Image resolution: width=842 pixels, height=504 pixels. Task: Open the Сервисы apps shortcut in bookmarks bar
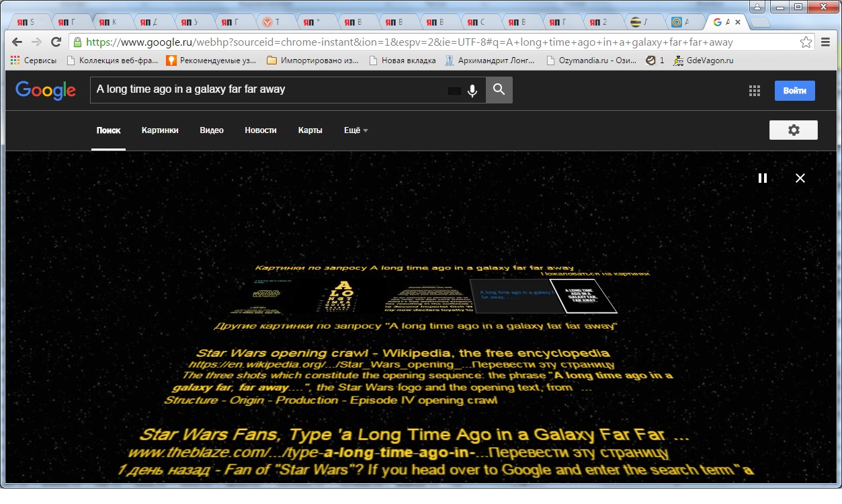coord(34,60)
